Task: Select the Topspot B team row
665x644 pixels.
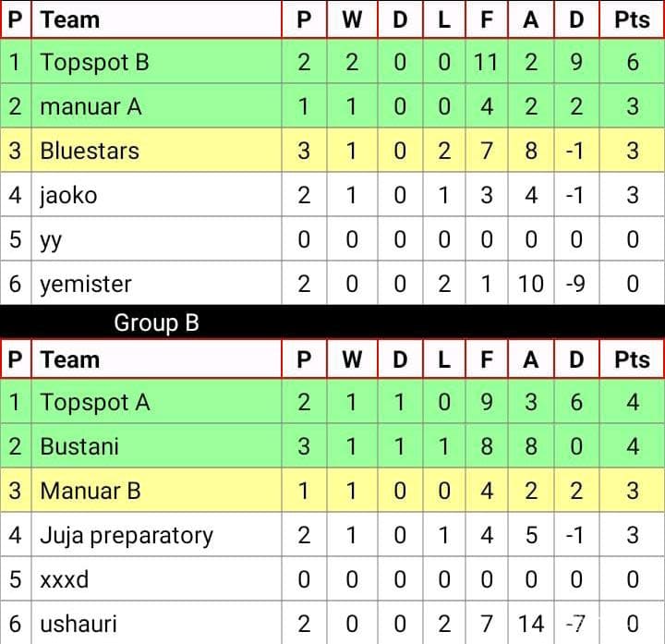Action: pyautogui.click(x=332, y=62)
